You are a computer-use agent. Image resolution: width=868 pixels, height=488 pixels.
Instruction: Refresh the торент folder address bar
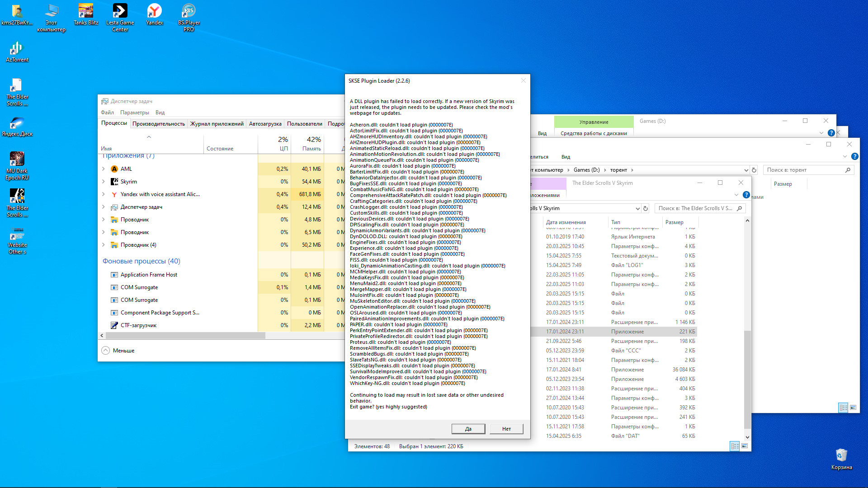[754, 170]
